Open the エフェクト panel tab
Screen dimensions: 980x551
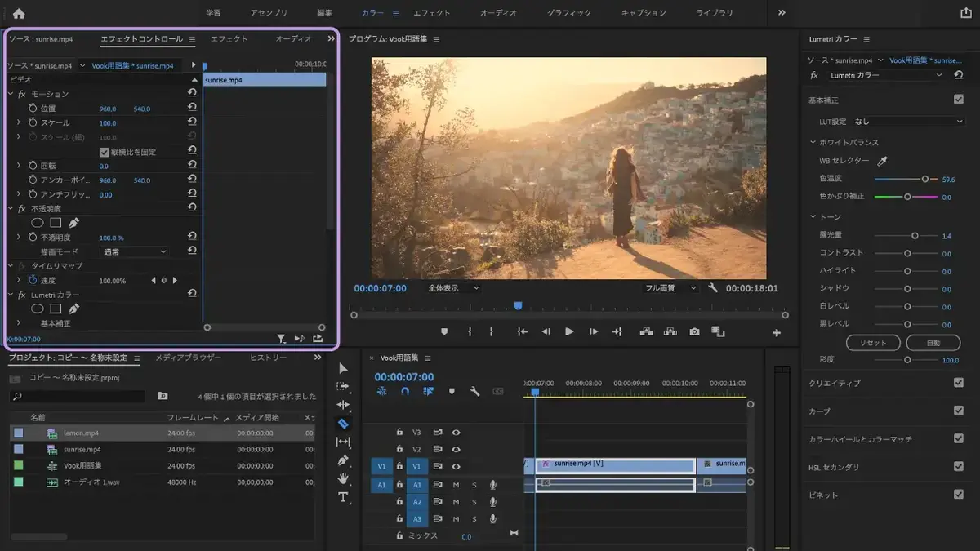(x=229, y=38)
